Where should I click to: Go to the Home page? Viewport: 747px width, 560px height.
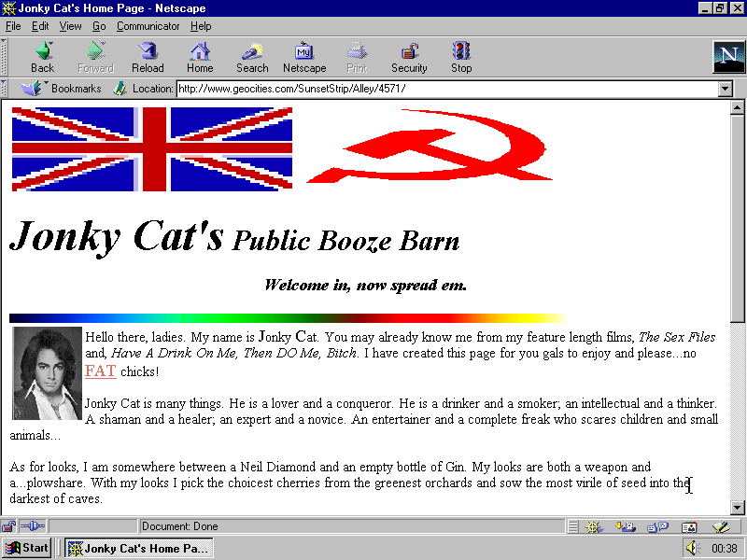coord(200,58)
